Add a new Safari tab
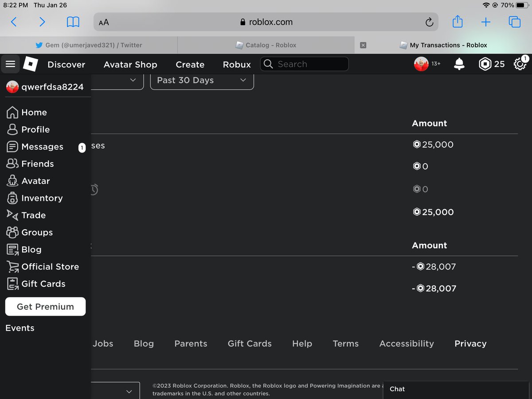 tap(486, 22)
